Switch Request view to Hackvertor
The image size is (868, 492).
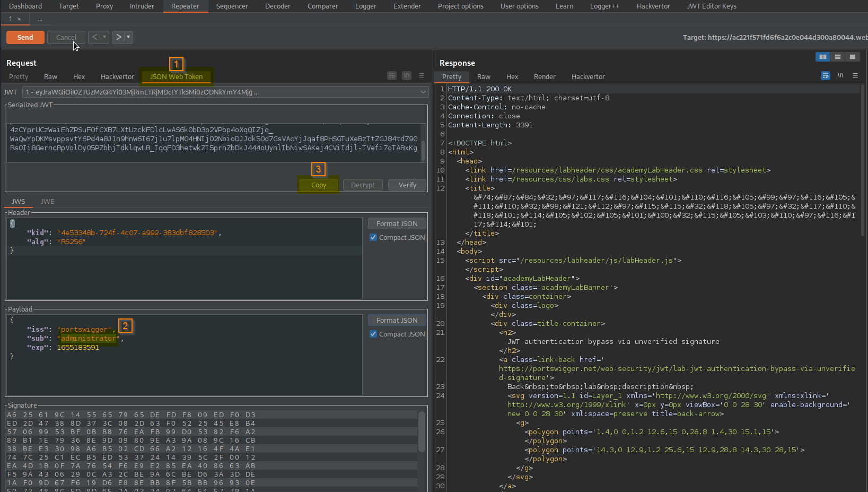117,77
